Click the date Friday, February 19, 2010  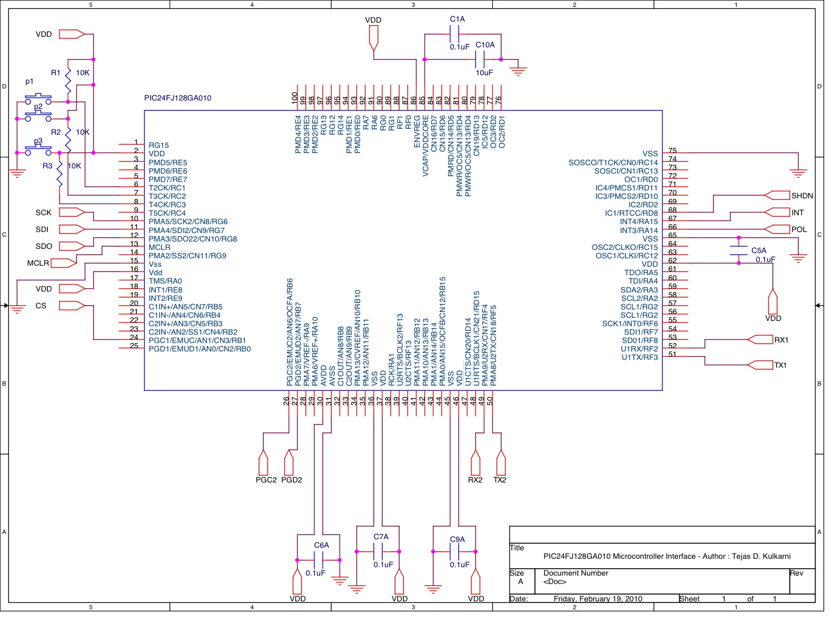[598, 599]
